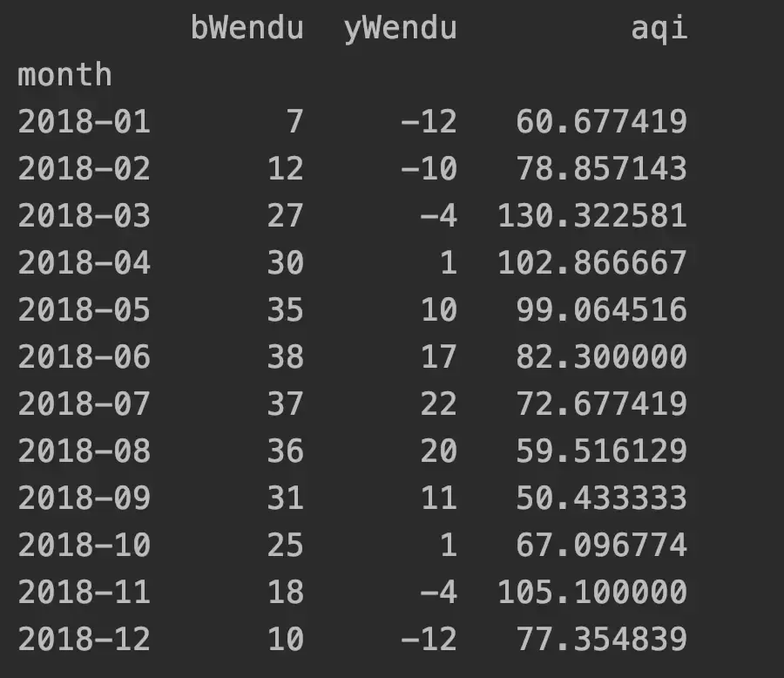Select yWendu value -10 for 2018-02
Viewport: 784px width, 678px height.
(429, 169)
